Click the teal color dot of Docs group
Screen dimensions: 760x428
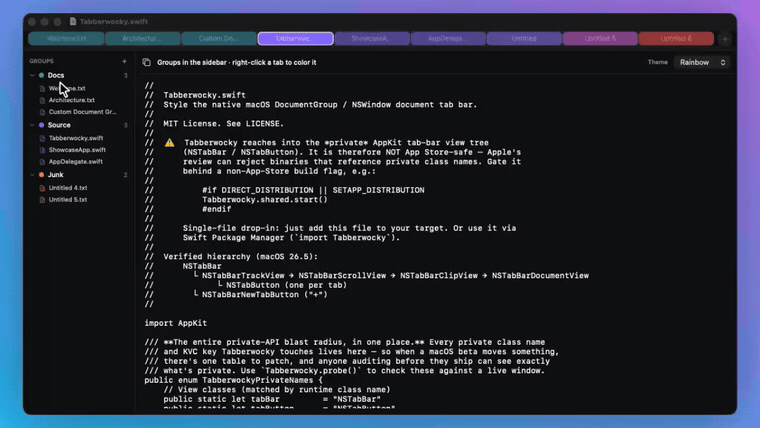tap(42, 75)
